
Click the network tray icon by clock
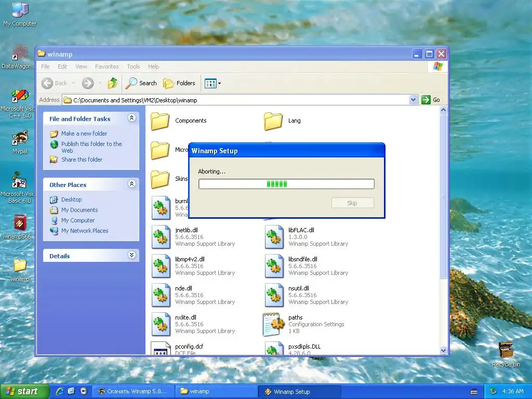[x=494, y=392]
